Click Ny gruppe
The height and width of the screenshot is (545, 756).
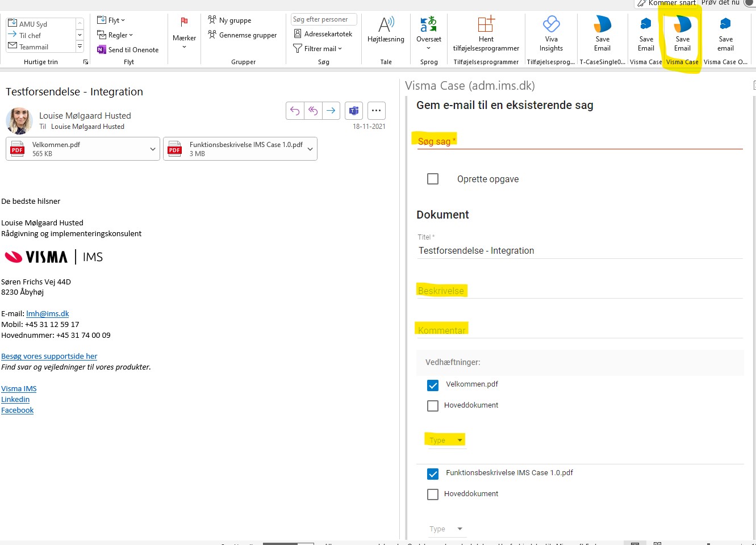tap(229, 20)
